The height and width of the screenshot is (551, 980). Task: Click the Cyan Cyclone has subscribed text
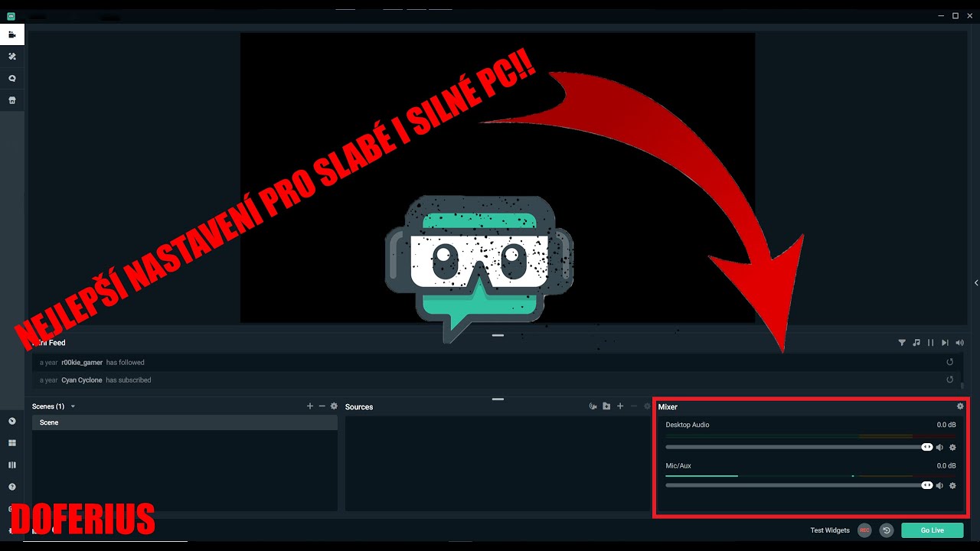[x=106, y=380]
